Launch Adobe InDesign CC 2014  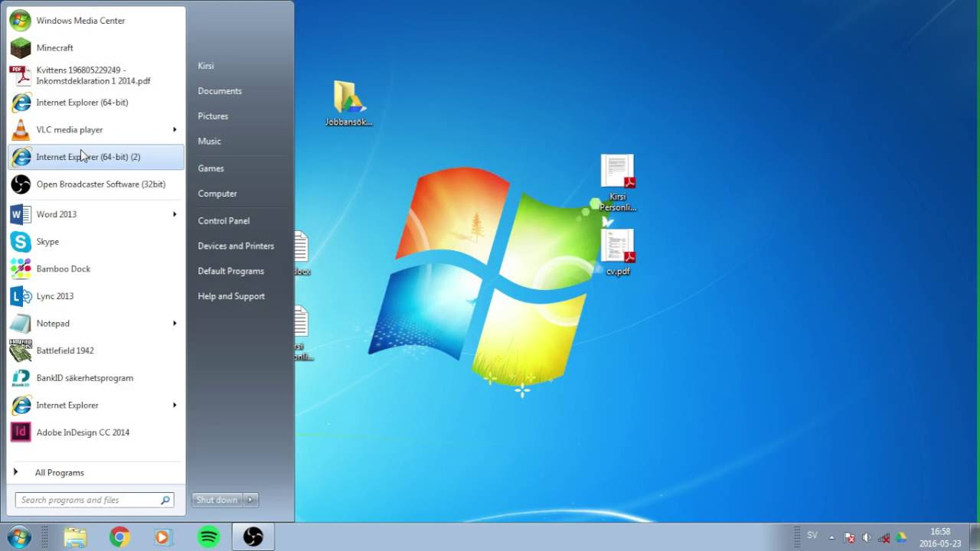click(x=96, y=432)
